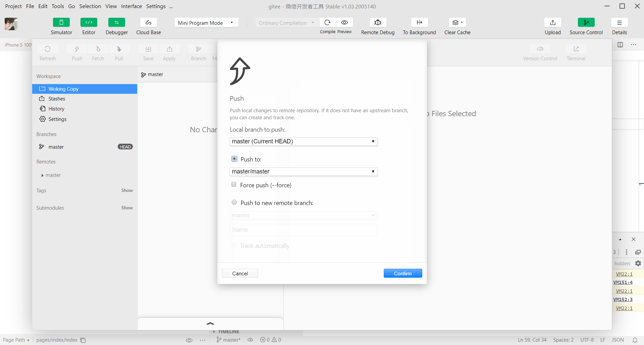Copy the page path icon
The height and width of the screenshot is (345, 644).
[83, 340]
